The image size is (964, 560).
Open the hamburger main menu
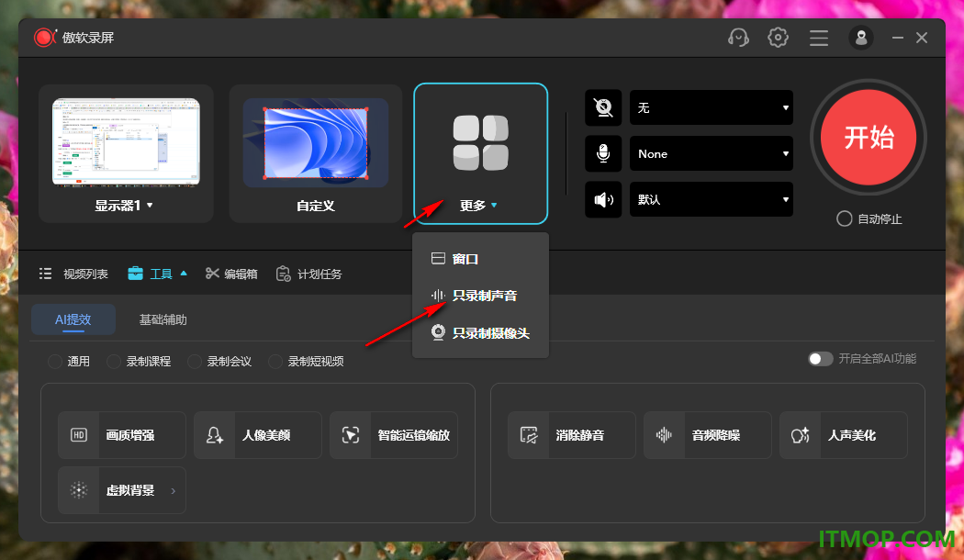[x=818, y=39]
